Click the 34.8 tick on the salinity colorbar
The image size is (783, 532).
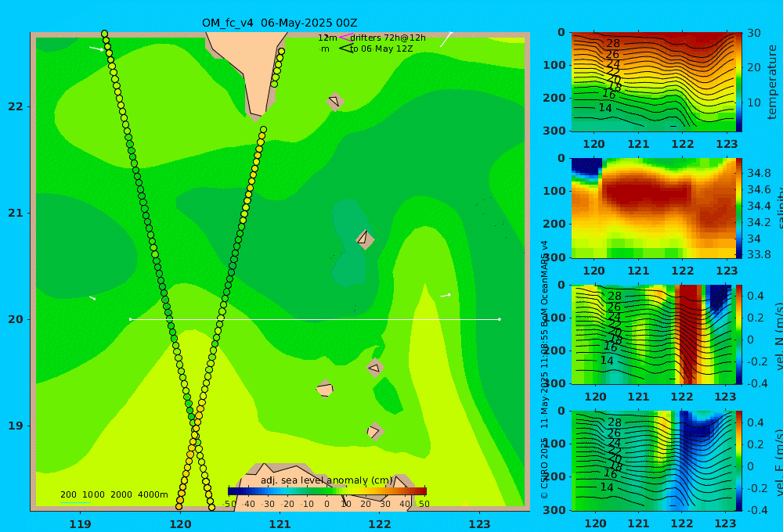(x=759, y=173)
